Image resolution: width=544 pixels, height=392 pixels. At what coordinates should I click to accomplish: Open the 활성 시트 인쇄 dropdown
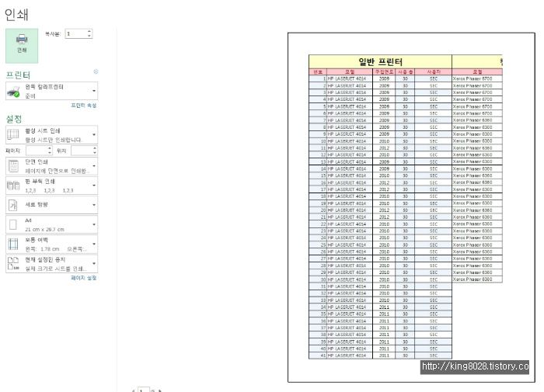[52, 135]
